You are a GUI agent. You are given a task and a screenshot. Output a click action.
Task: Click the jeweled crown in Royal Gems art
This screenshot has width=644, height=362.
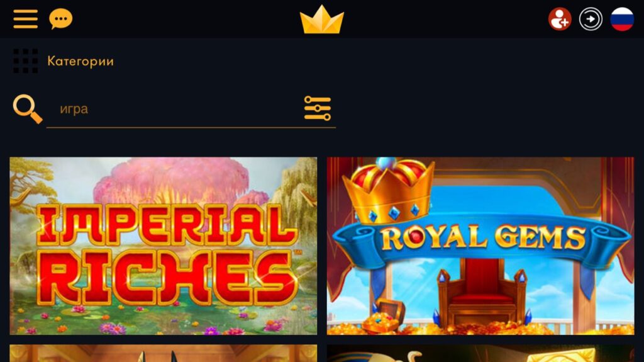point(388,191)
